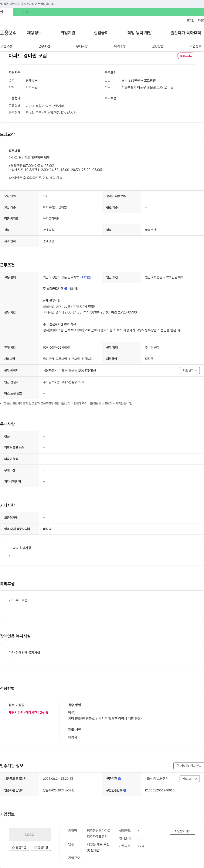Click the 17명 employee count

pyautogui.click(x=141, y=846)
